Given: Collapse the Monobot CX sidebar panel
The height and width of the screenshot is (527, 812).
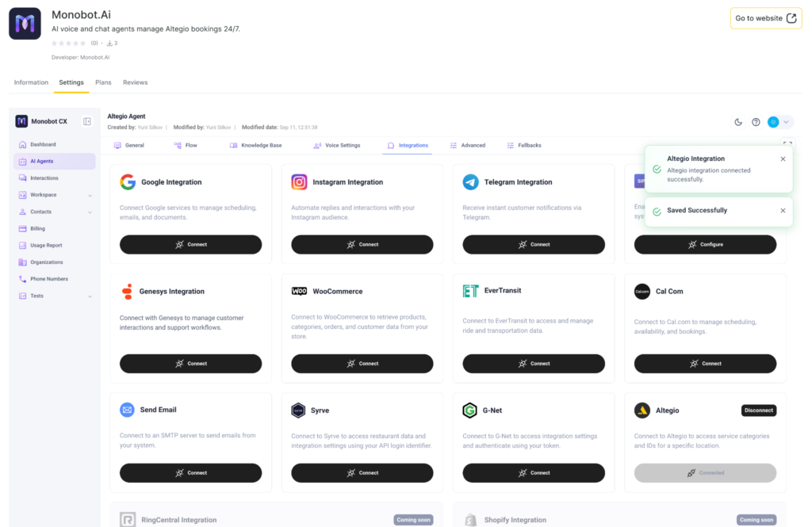Looking at the screenshot, I should click(87, 121).
